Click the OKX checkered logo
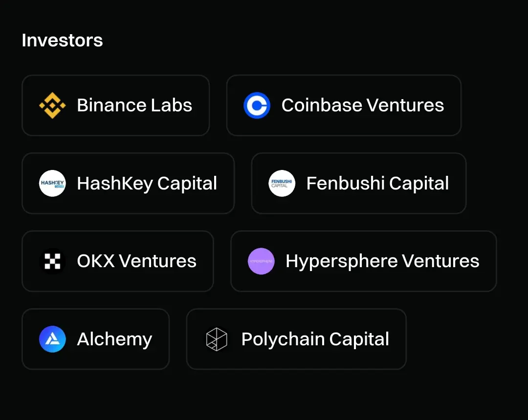Screen dimensions: 528x420 (x=52, y=261)
